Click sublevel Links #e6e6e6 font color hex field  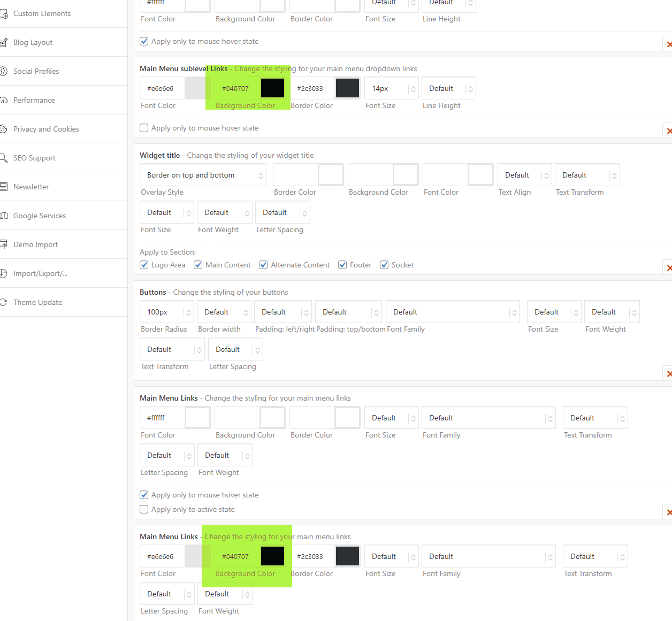163,88
